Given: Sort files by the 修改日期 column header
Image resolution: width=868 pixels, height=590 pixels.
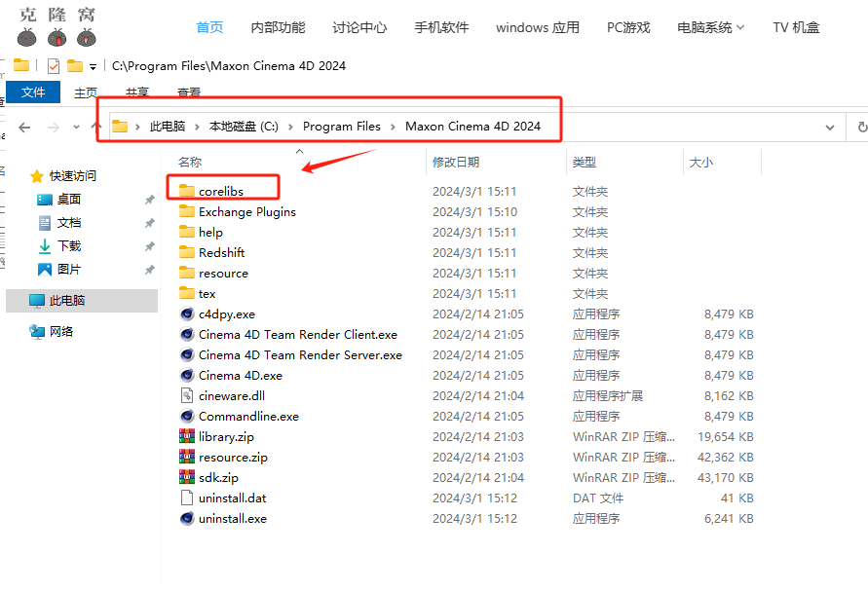Looking at the screenshot, I should coord(456,163).
